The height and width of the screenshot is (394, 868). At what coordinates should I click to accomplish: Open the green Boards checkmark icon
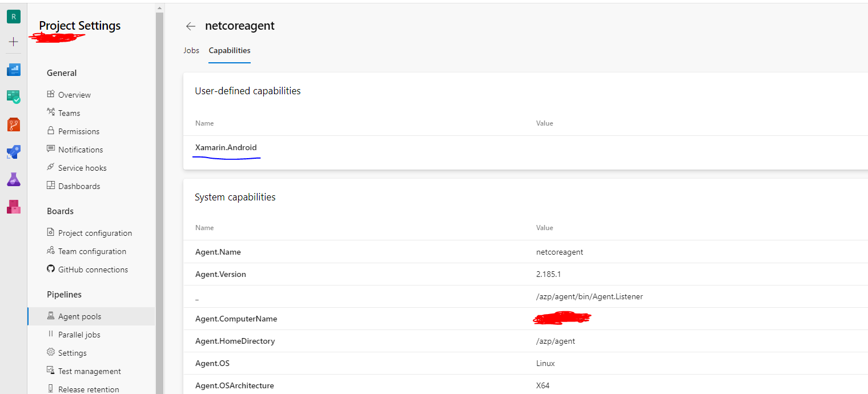[x=14, y=97]
